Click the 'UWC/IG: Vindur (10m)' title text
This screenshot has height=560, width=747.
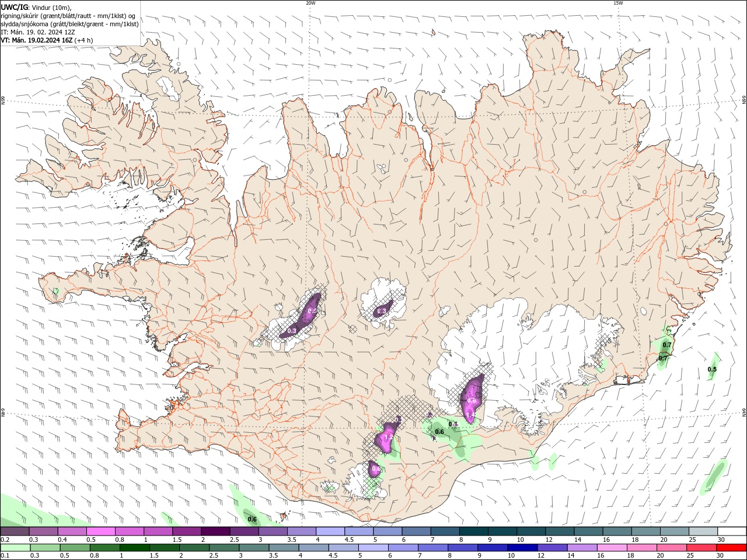click(36, 7)
